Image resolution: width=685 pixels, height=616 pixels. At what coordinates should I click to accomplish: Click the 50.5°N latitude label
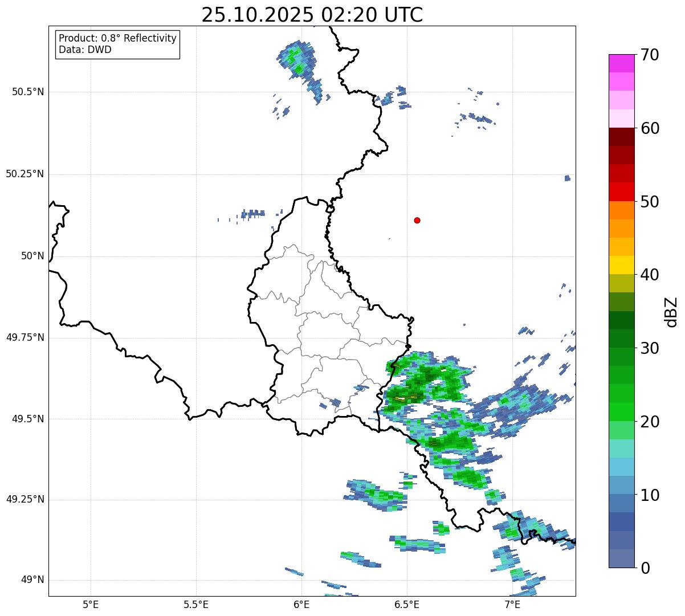(27, 92)
